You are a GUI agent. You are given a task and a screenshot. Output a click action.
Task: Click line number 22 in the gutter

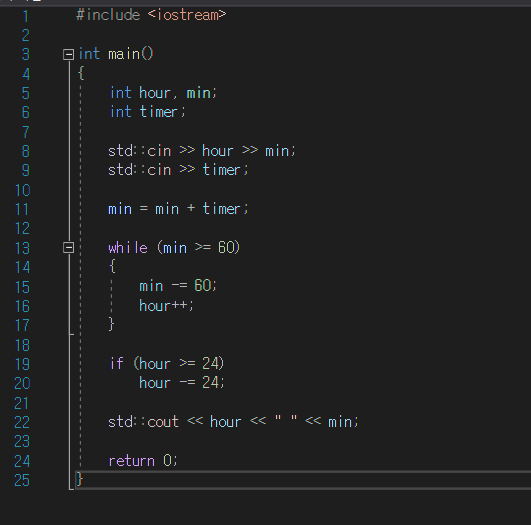(x=22, y=422)
